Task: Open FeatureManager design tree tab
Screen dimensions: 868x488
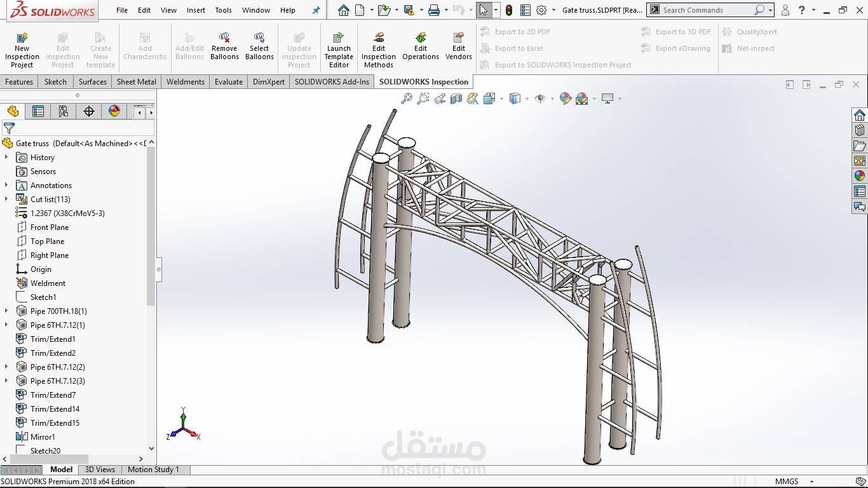Action: coord(13,112)
